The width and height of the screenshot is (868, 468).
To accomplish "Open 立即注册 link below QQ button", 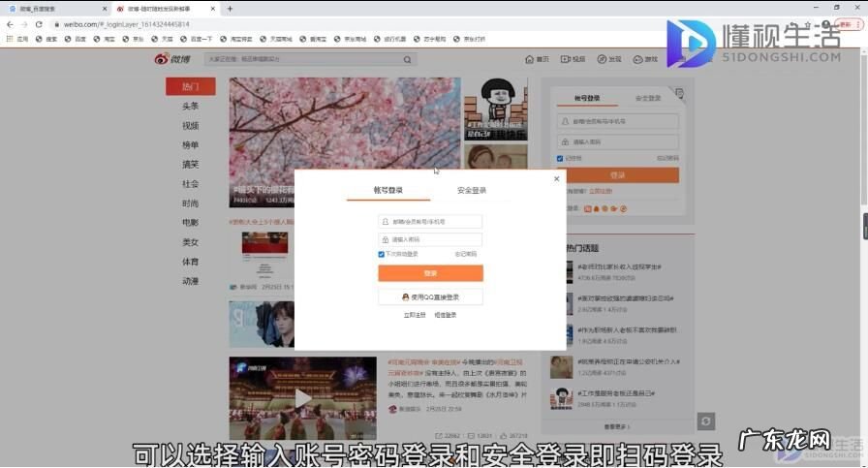I will click(x=415, y=315).
